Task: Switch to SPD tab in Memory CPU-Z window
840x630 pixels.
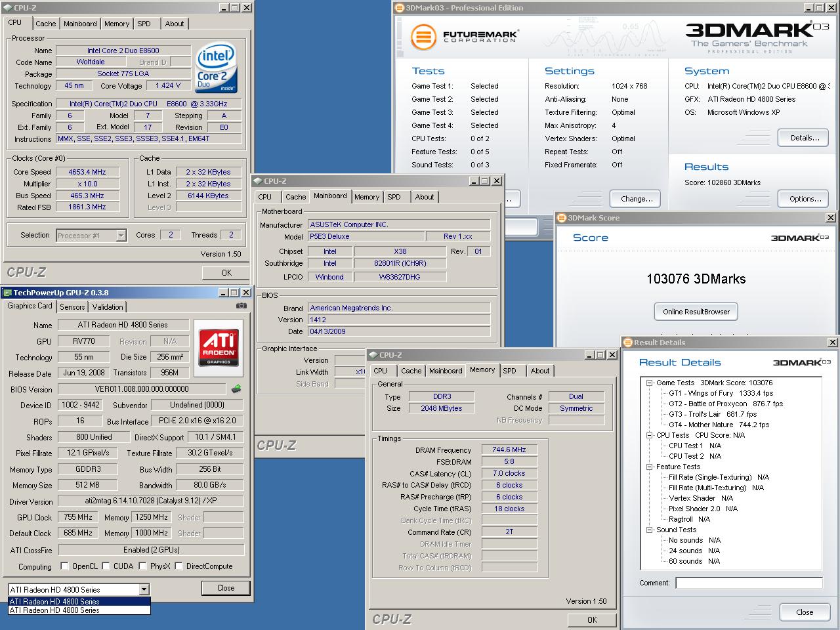Action: click(509, 371)
